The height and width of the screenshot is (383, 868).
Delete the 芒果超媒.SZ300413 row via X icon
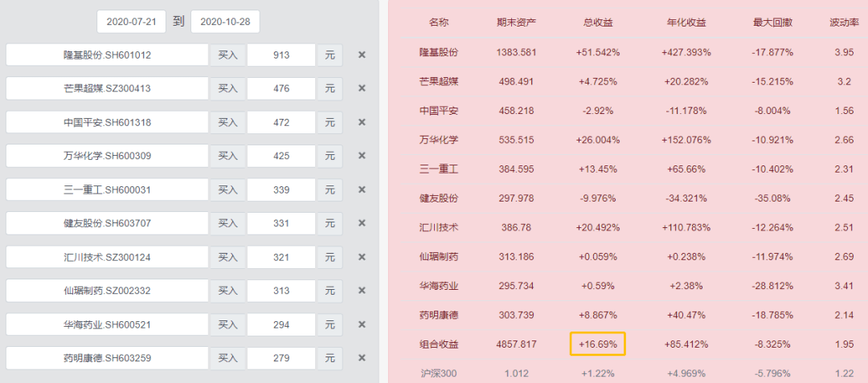[x=362, y=88]
